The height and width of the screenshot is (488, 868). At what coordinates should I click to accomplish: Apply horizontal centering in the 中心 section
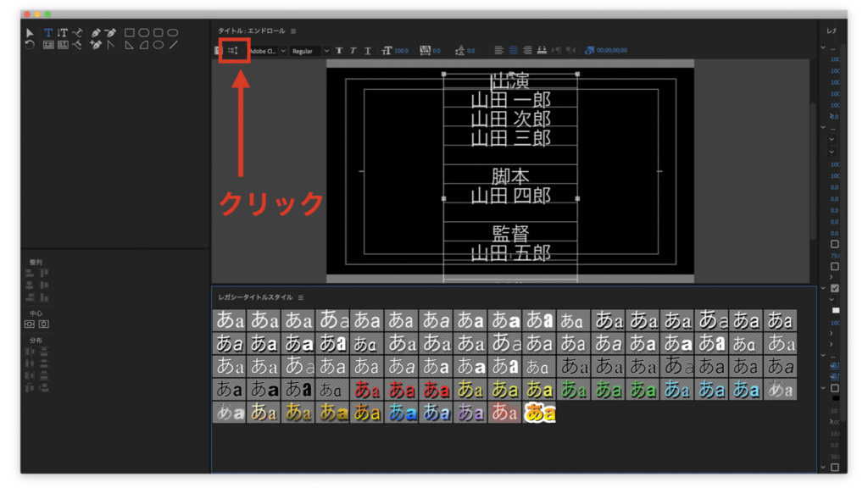coord(28,324)
